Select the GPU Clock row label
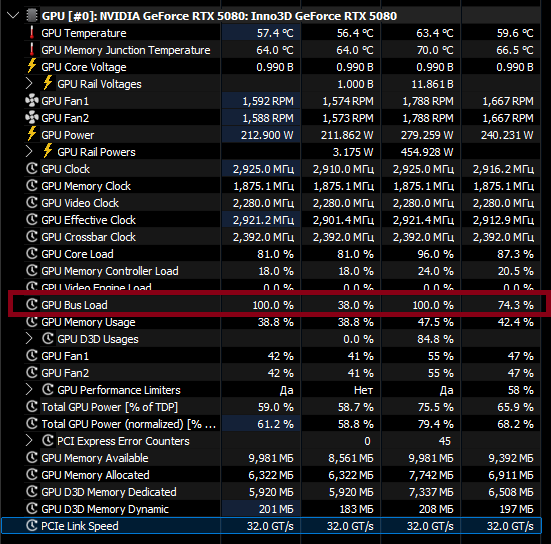The height and width of the screenshot is (544, 551). (x=65, y=169)
